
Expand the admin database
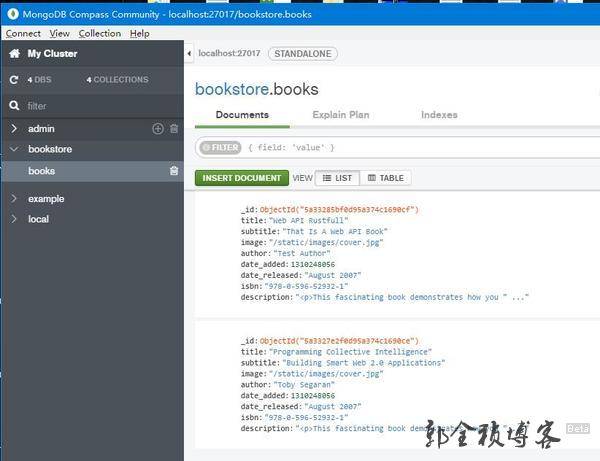(x=14, y=129)
